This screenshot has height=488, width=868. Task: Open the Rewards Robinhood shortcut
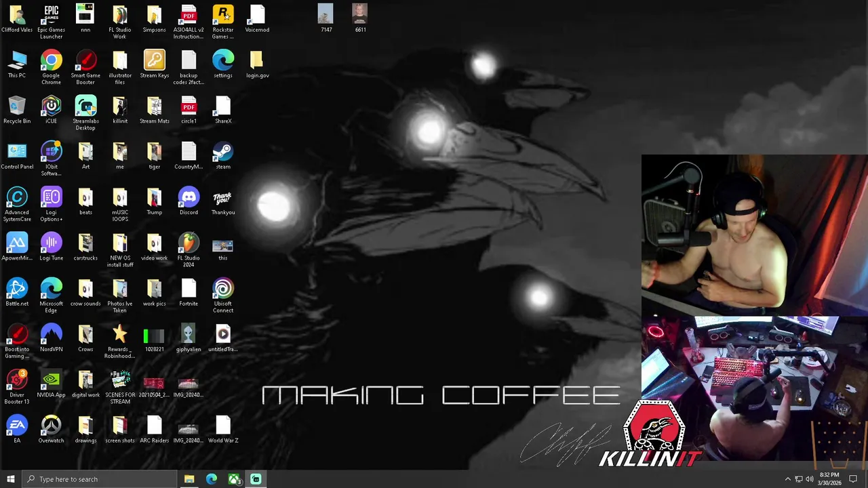point(119,340)
